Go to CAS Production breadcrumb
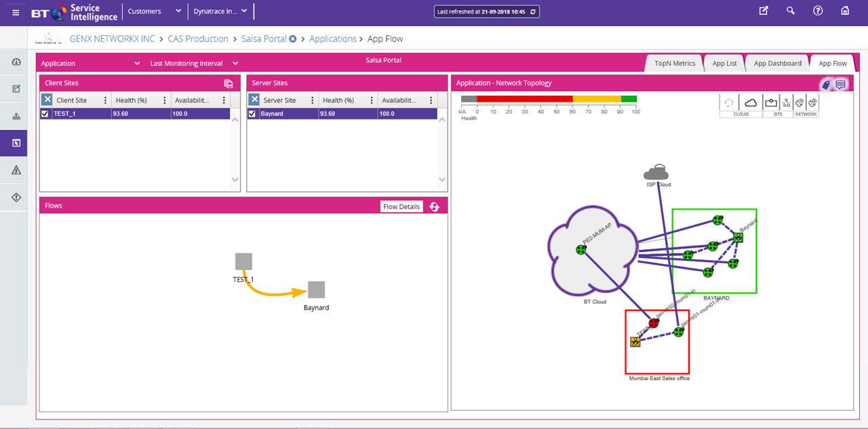This screenshot has height=429, width=868. 198,39
